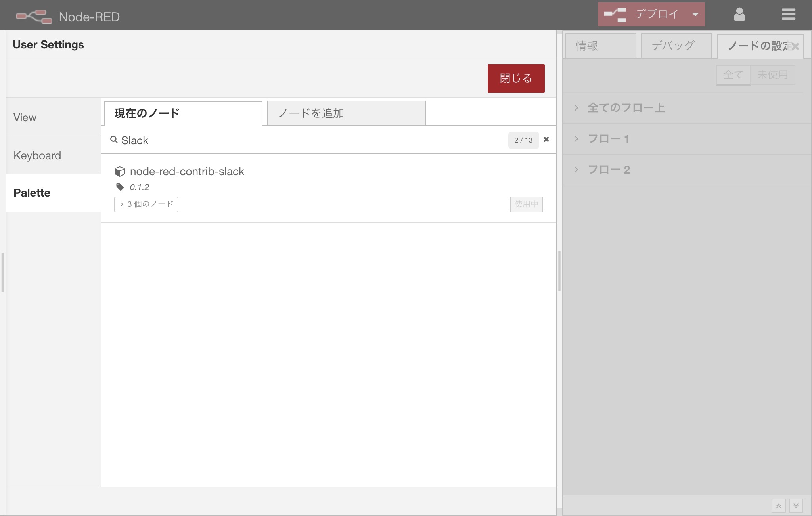Expand the 3個のノード list
The image size is (812, 516).
[x=146, y=204]
